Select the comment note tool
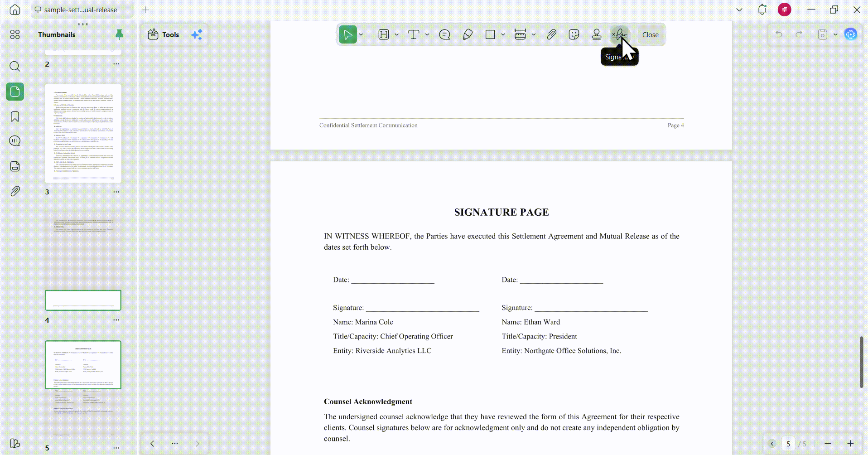The height and width of the screenshot is (455, 868). click(x=444, y=34)
